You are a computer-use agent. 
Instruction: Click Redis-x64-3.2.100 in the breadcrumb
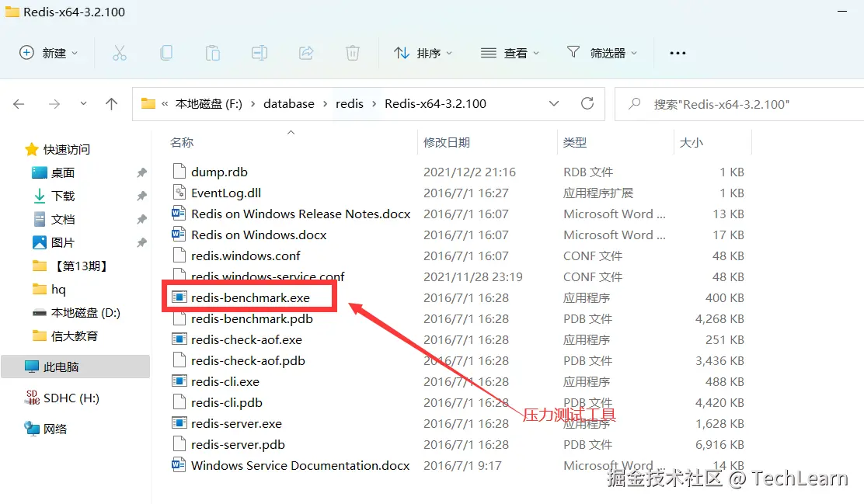[x=435, y=103]
